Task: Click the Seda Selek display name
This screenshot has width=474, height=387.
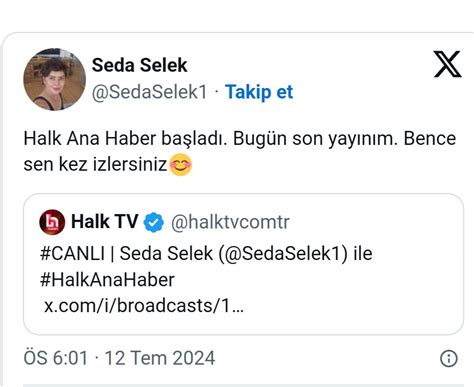Action: [139, 65]
